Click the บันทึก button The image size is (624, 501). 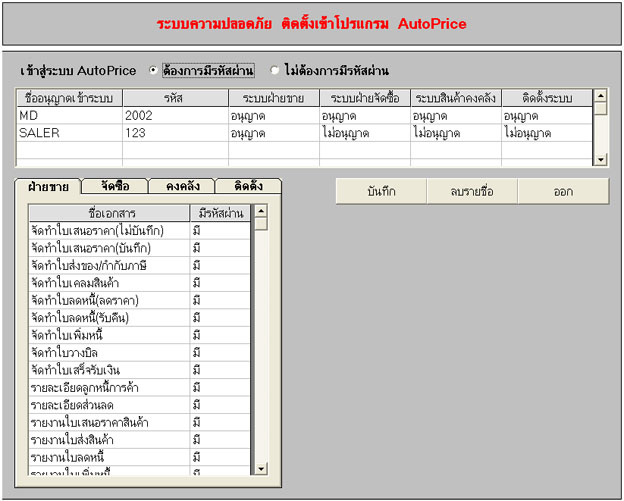click(x=381, y=191)
